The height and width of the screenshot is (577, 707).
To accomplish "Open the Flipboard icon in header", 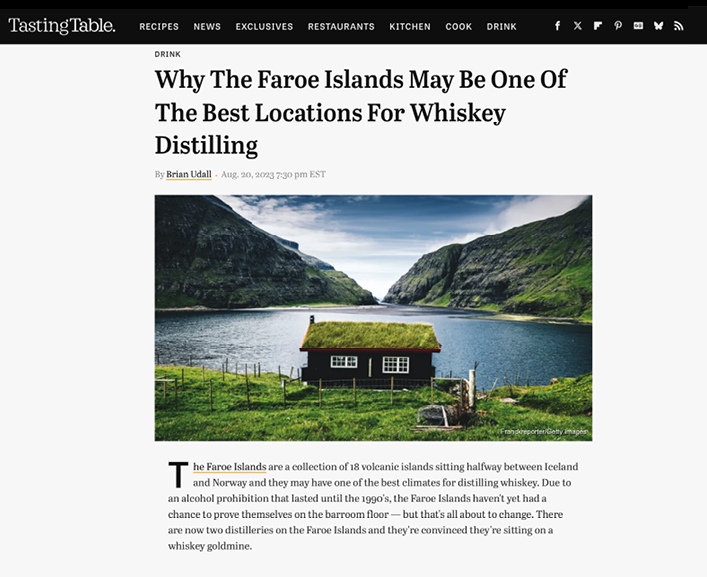I will coord(598,26).
